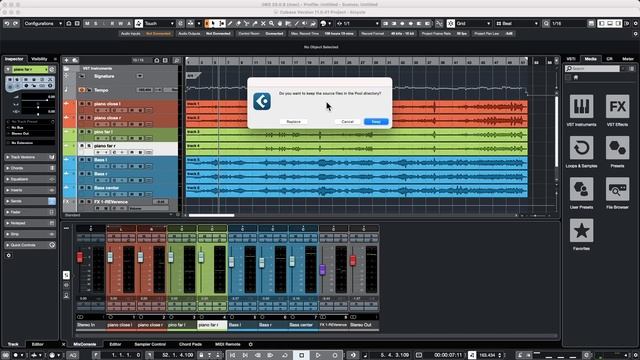The image size is (640, 360).
Task: Open the Sampler Control lower zone tab
Action: tap(150, 344)
